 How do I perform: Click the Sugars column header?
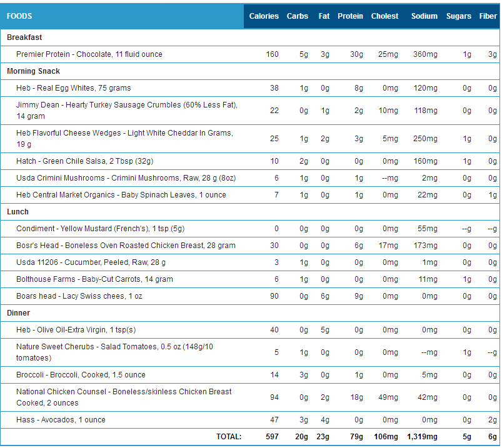coord(458,16)
